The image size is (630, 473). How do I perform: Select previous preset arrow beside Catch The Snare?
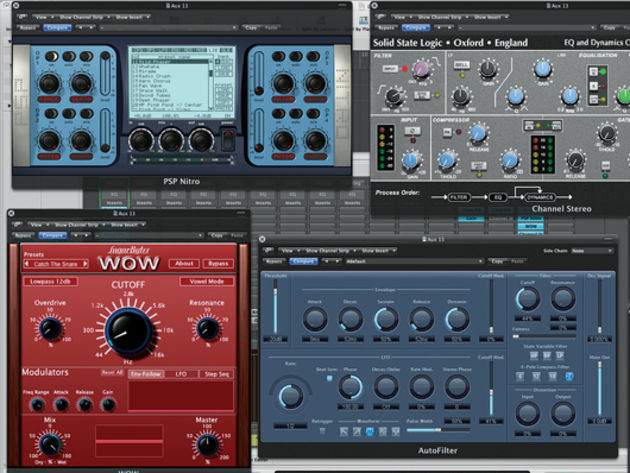27,264
